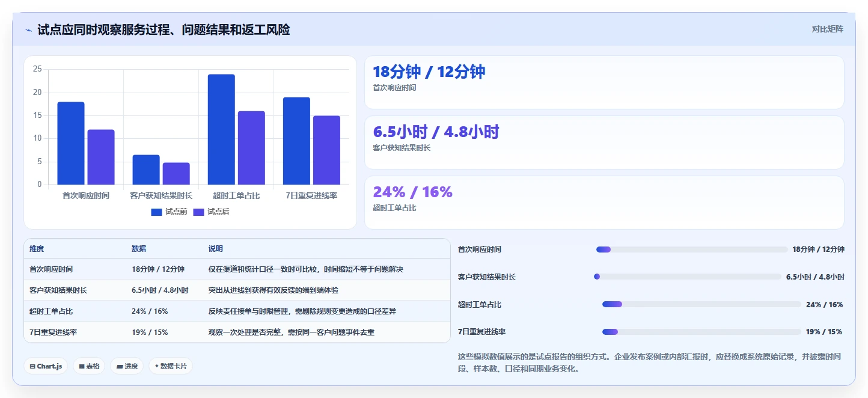
Task: Click the card title 试点应同时观察服务过程、问题结果和返工风险
Action: [x=164, y=29]
